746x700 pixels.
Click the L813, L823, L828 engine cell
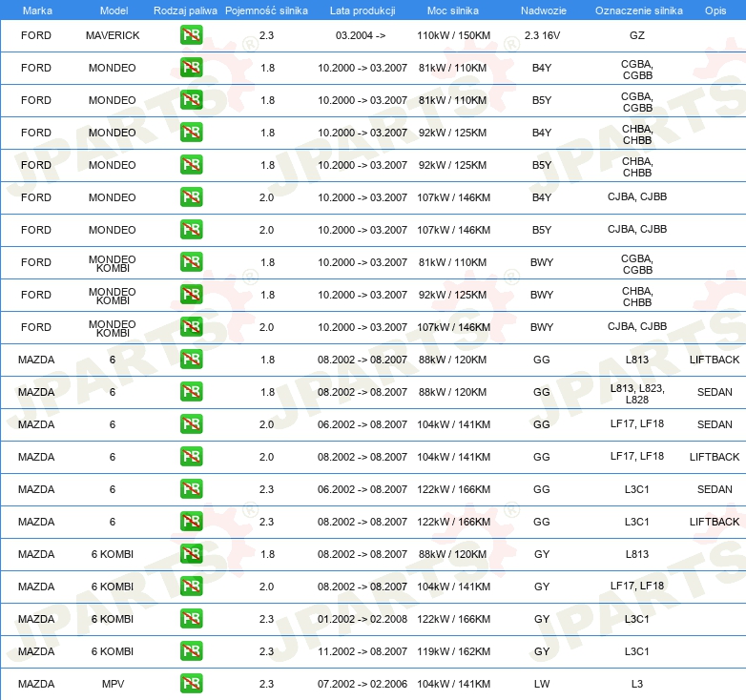tap(637, 394)
